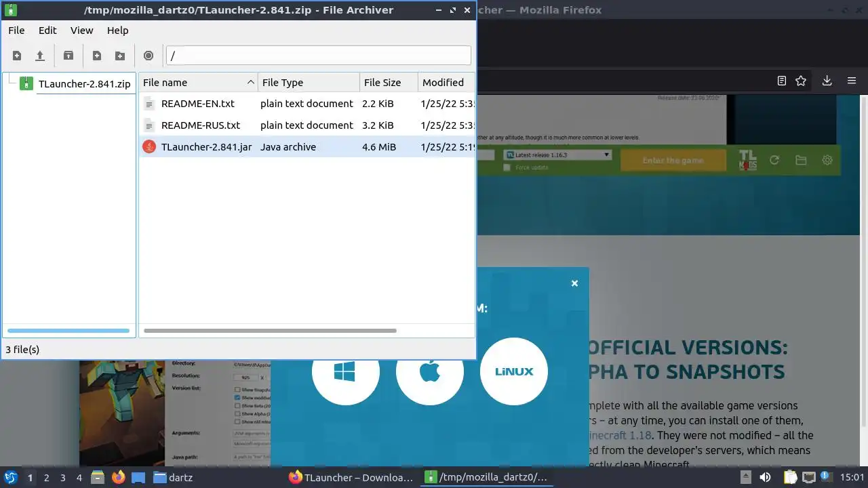
Task: Minimize the File Archiver window
Action: (438, 10)
